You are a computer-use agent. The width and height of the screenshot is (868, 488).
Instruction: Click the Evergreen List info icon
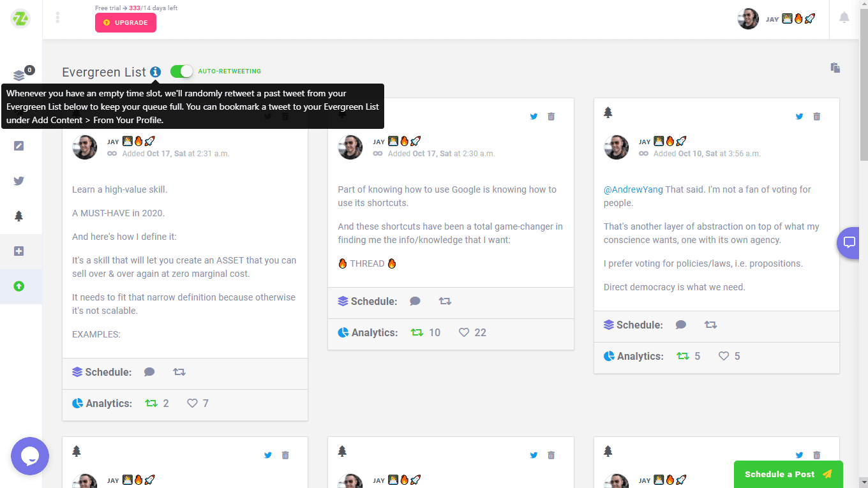[156, 72]
